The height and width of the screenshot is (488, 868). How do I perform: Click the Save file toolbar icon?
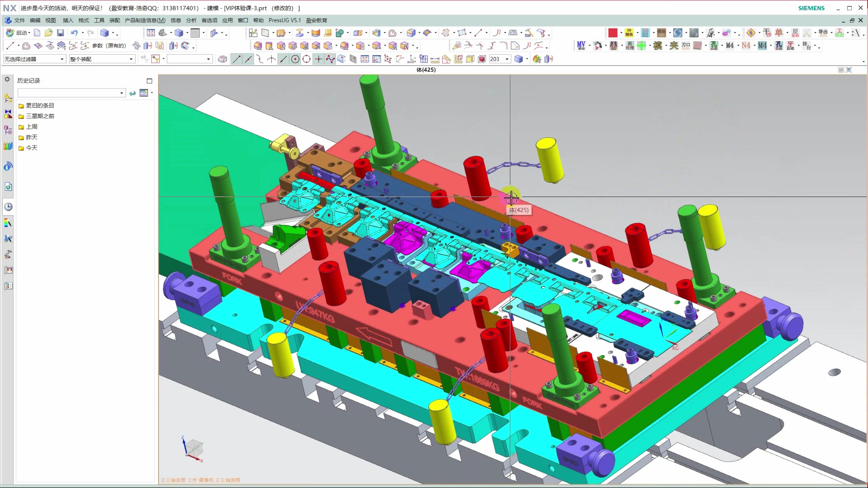point(60,33)
